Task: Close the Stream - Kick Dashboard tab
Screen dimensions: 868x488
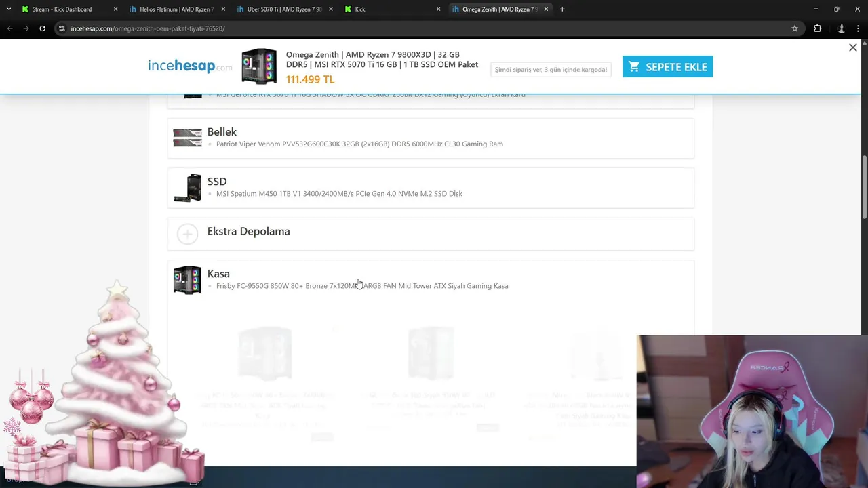Action: click(x=115, y=9)
